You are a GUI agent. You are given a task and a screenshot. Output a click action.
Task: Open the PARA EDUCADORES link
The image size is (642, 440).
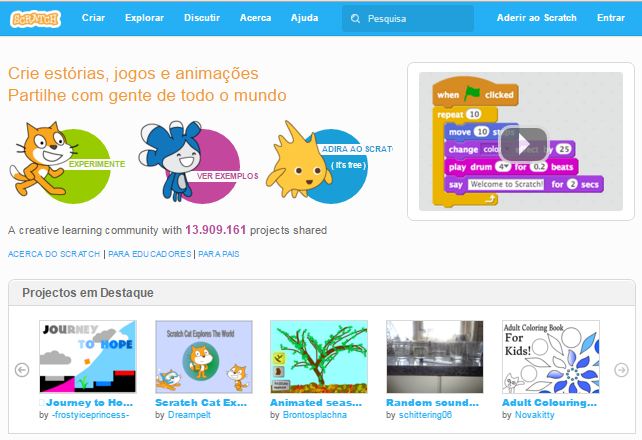pyautogui.click(x=148, y=254)
